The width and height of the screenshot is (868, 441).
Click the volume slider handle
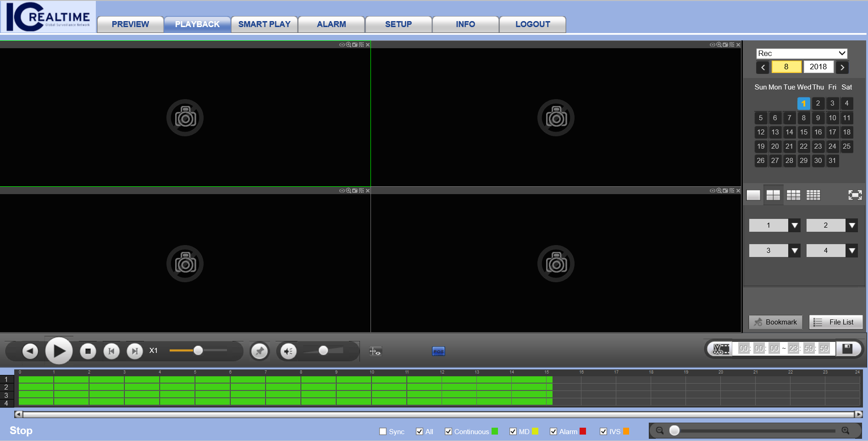click(x=323, y=351)
